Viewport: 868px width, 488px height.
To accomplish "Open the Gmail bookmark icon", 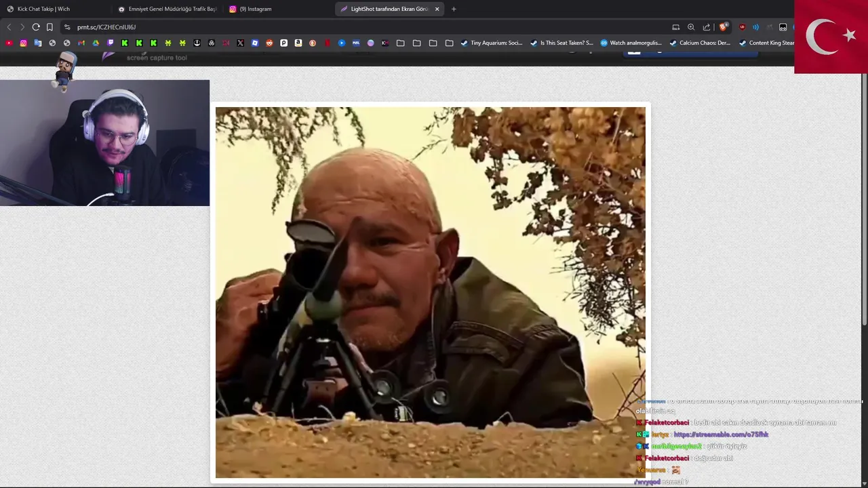I will (81, 43).
